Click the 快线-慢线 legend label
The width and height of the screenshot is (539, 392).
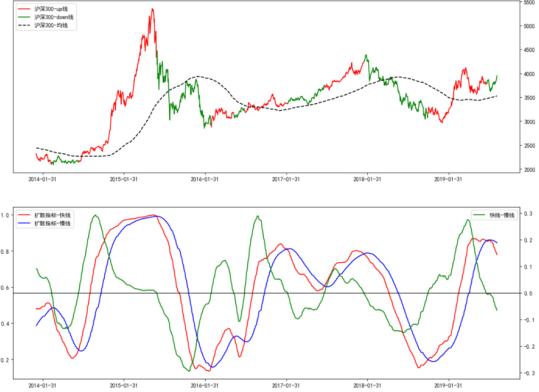[502, 215]
